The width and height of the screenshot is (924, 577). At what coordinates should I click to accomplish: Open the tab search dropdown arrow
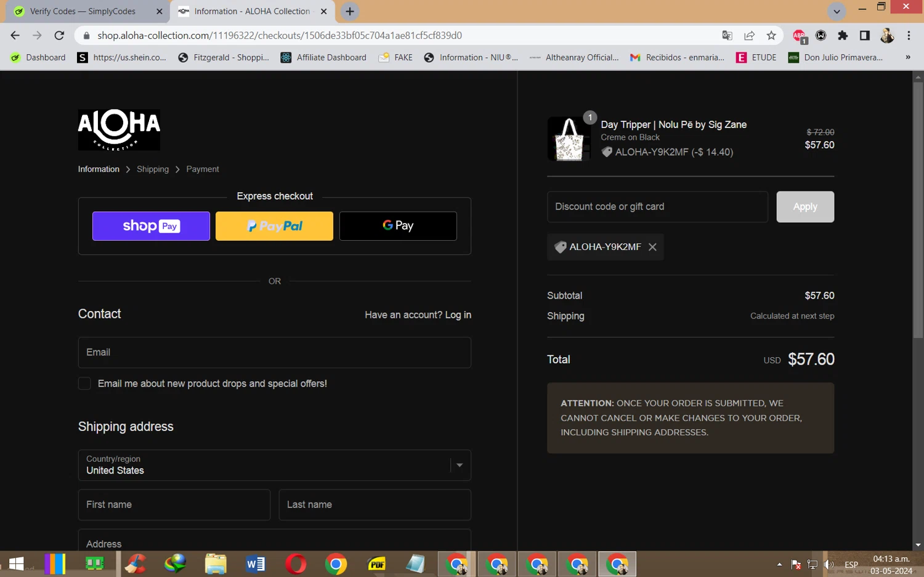(837, 11)
